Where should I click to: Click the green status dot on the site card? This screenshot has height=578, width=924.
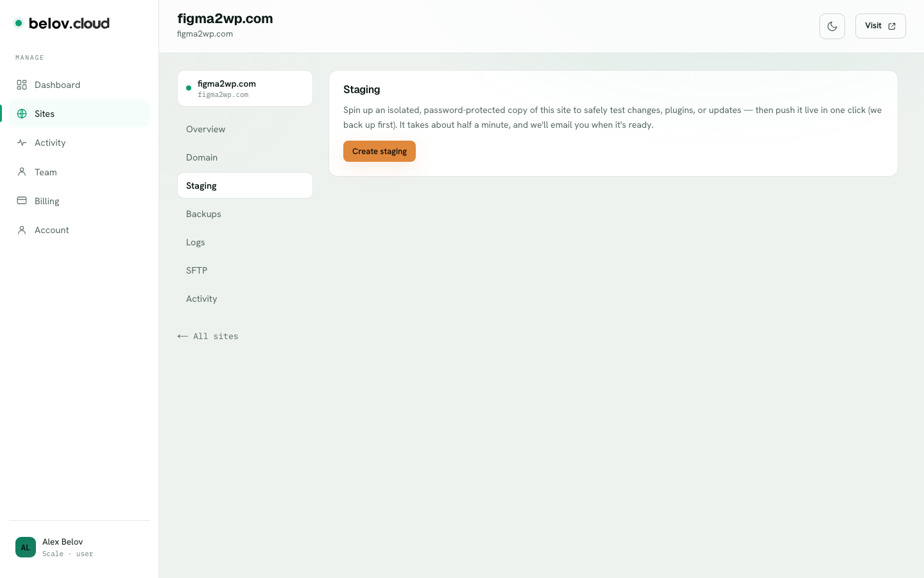(x=189, y=88)
